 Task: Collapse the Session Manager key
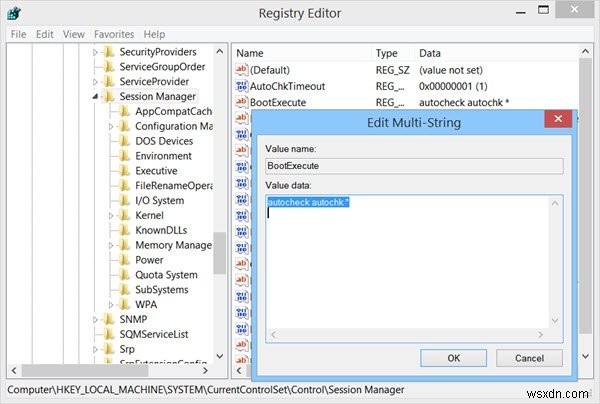click(x=95, y=96)
